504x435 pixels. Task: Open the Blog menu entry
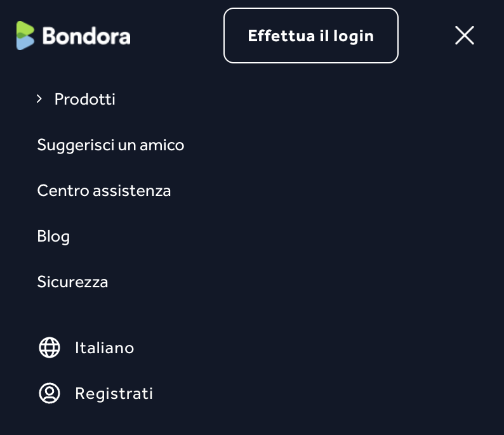[53, 237]
